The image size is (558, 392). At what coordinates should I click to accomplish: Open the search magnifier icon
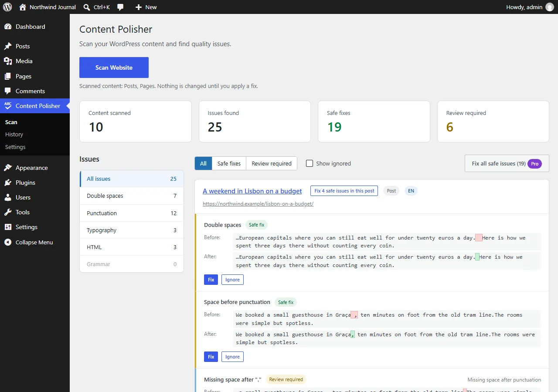(x=87, y=7)
